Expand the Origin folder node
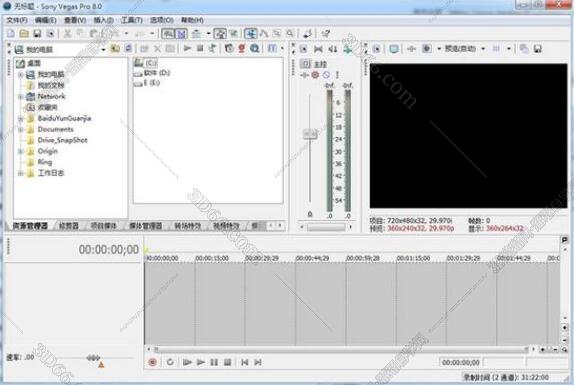 [x=21, y=151]
